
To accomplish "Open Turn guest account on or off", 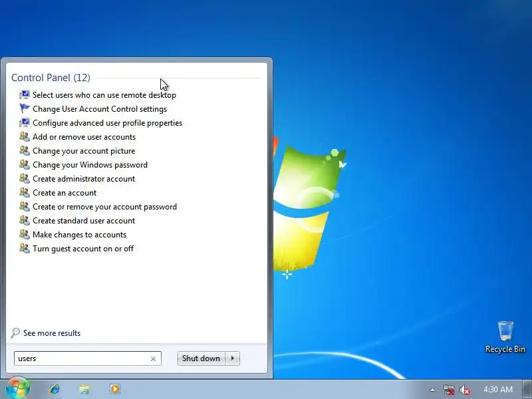I will click(83, 248).
